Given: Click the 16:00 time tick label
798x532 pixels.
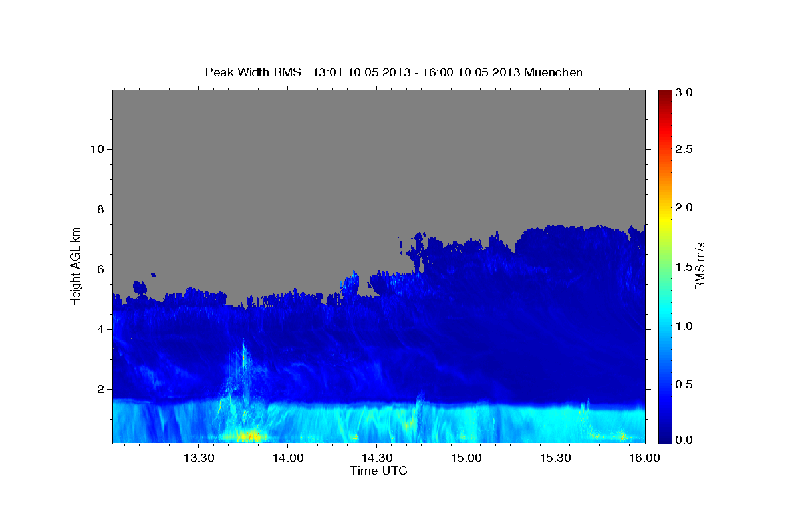Looking at the screenshot, I should tap(644, 458).
